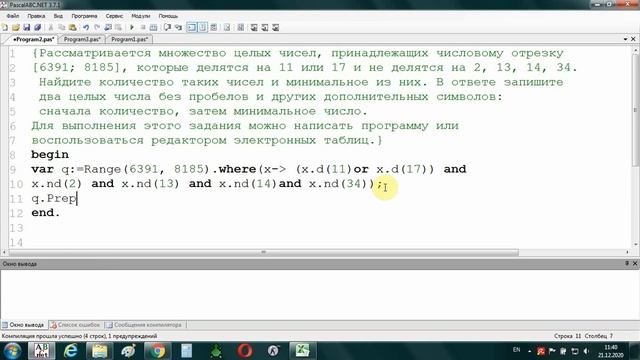The width and height of the screenshot is (640, 360).
Task: Close the Окно вывода panel
Action: click(635, 264)
